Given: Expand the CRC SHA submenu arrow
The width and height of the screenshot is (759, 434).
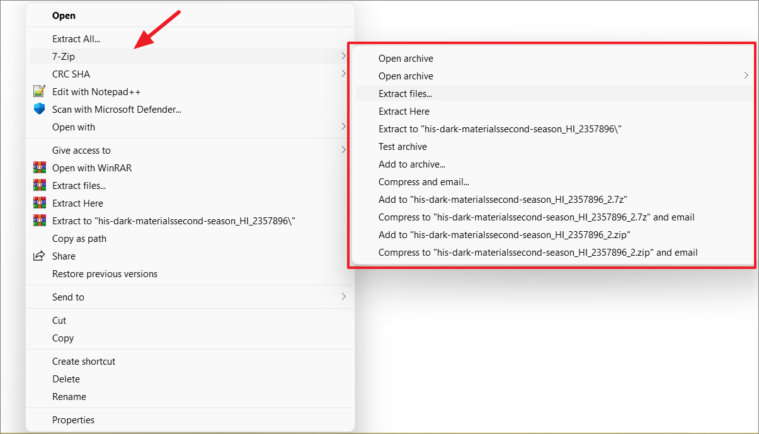Looking at the screenshot, I should pos(343,74).
